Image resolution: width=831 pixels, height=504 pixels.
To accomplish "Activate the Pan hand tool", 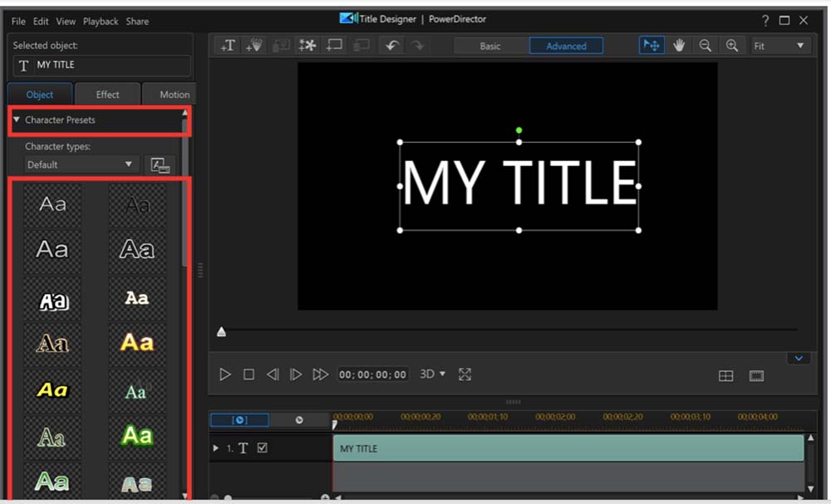I will click(679, 45).
